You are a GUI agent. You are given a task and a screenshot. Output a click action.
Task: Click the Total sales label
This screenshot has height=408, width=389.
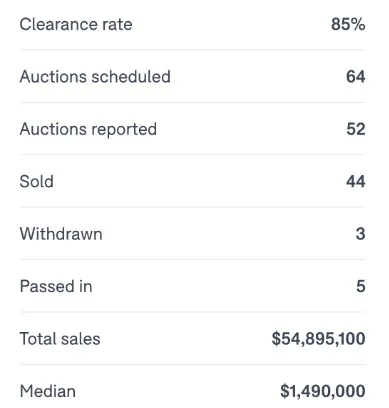60,339
